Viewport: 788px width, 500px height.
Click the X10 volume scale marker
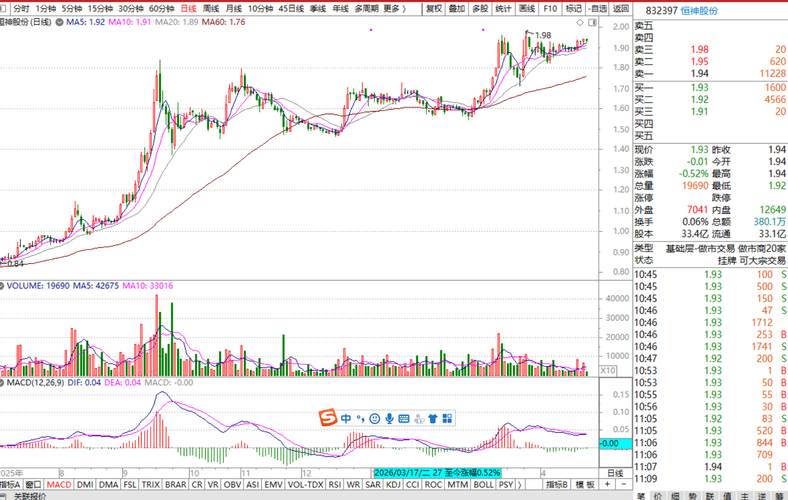coord(608,370)
